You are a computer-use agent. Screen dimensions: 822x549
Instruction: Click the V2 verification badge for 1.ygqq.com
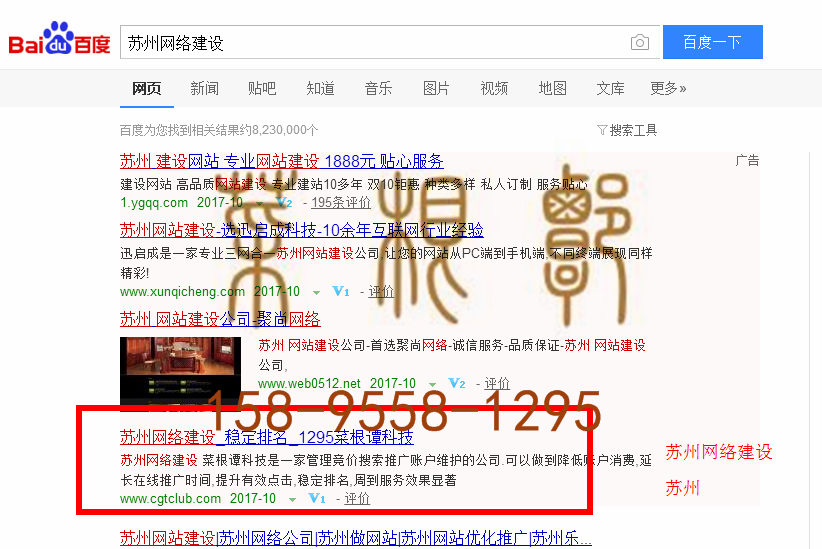point(284,202)
